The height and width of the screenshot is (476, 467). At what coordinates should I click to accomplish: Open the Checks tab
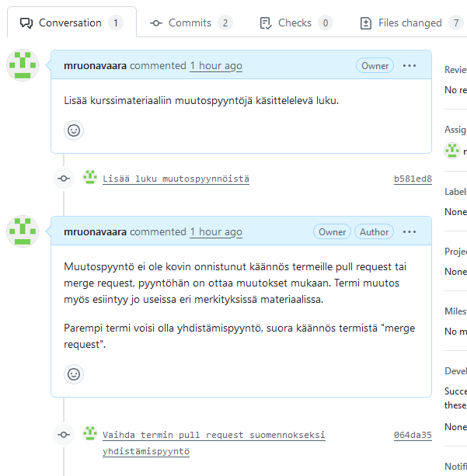pyautogui.click(x=295, y=23)
